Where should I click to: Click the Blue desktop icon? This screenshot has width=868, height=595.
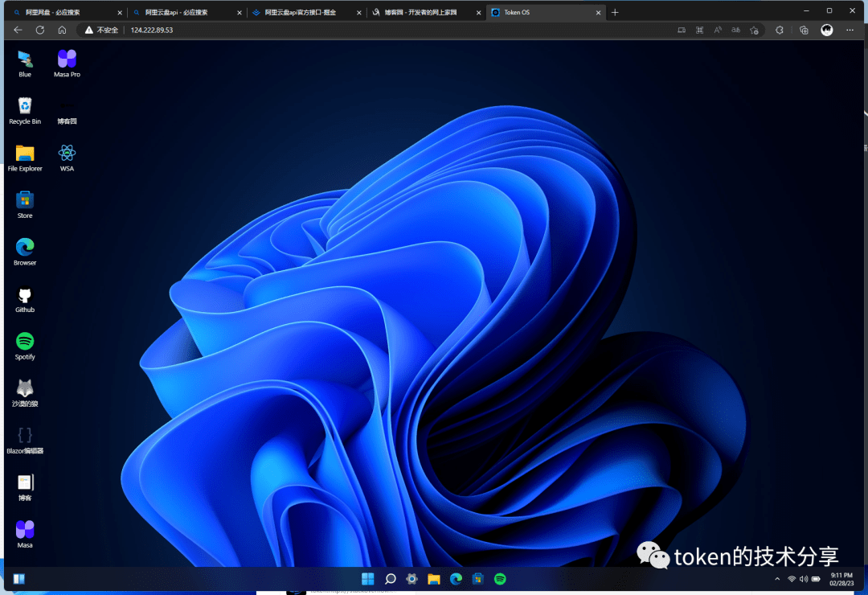[x=25, y=59]
